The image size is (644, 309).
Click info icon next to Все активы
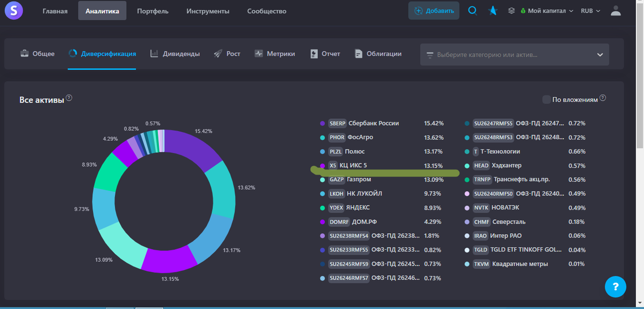point(69,99)
